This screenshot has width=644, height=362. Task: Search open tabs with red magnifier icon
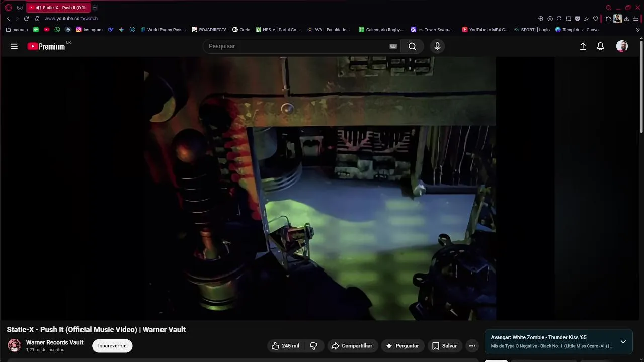[x=608, y=8]
